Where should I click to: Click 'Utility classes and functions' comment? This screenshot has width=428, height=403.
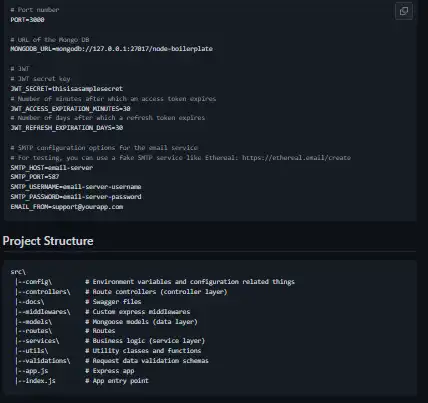point(147,351)
